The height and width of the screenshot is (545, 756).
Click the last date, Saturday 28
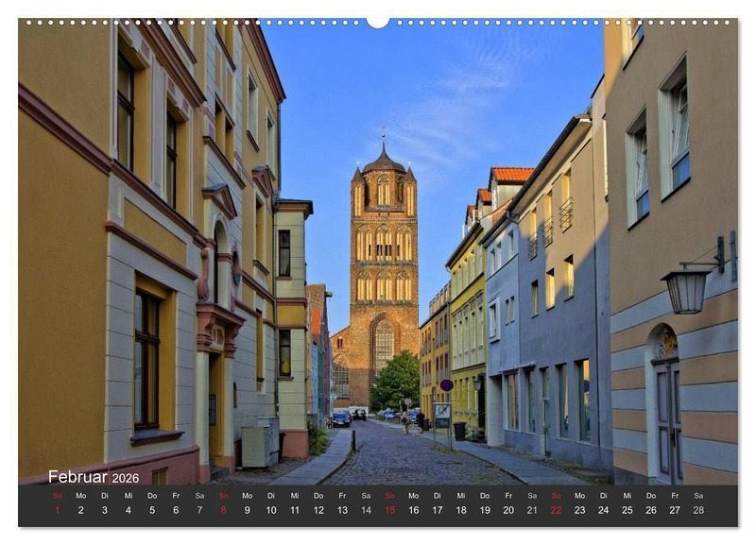pyautogui.click(x=698, y=510)
